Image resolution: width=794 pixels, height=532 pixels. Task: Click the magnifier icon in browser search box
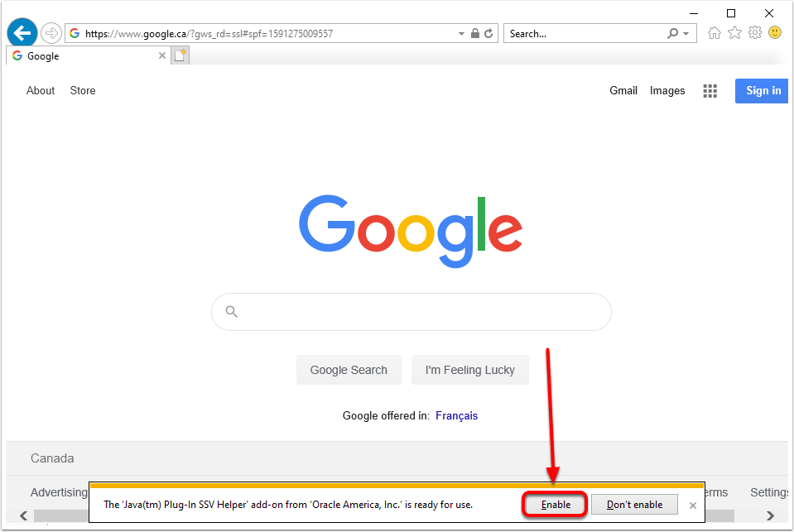(x=672, y=33)
